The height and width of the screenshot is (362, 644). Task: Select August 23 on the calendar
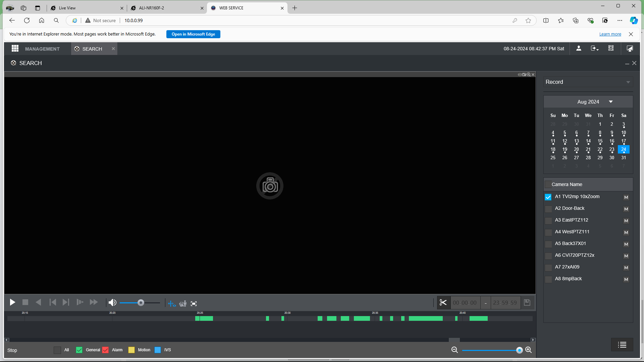(x=612, y=149)
